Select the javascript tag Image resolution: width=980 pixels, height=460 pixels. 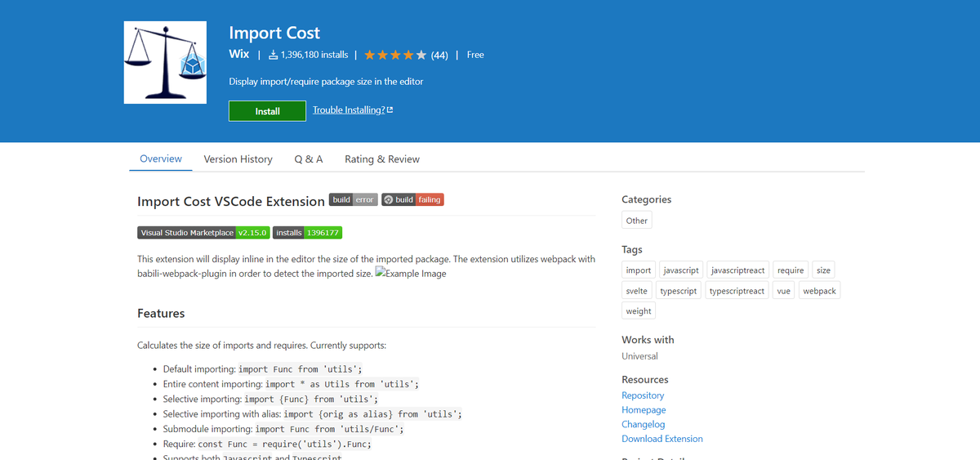tap(681, 270)
